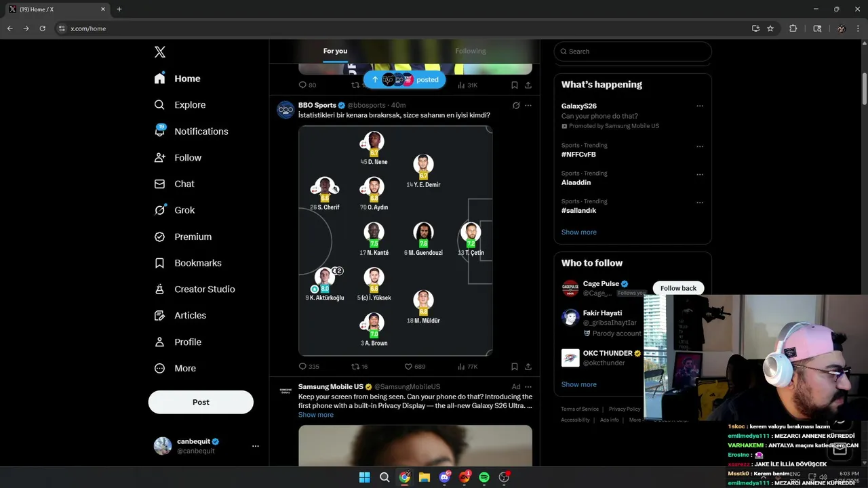Bookmark the top partially visible post
This screenshot has height=488, width=868.
click(x=515, y=85)
